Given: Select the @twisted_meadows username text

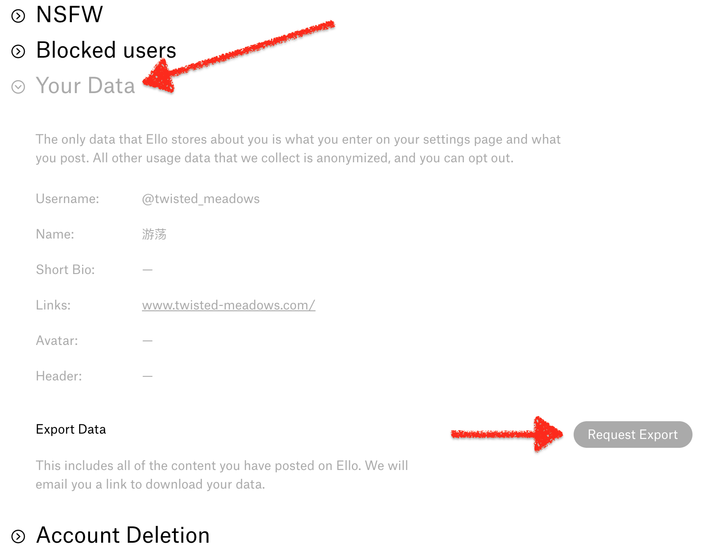Looking at the screenshot, I should (x=201, y=199).
